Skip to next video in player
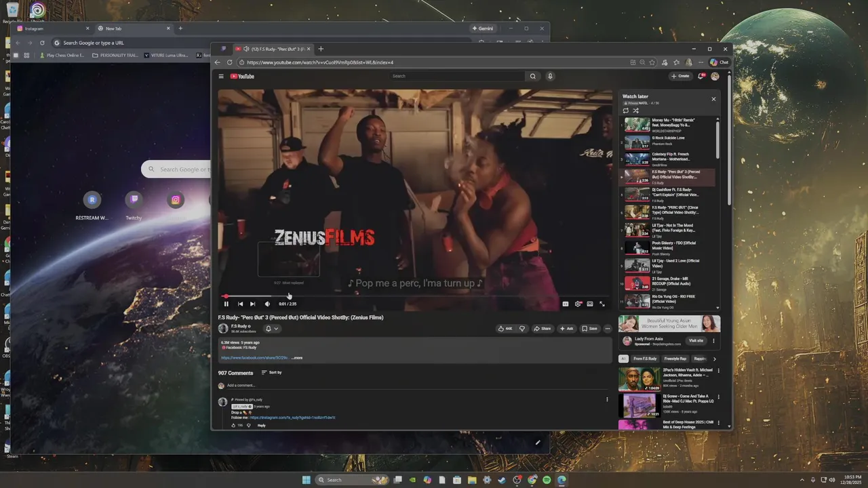The image size is (868, 488). 252,304
